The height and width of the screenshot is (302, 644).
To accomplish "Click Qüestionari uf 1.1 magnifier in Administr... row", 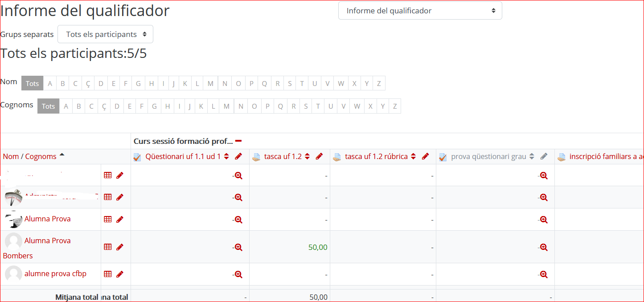I will click(238, 197).
